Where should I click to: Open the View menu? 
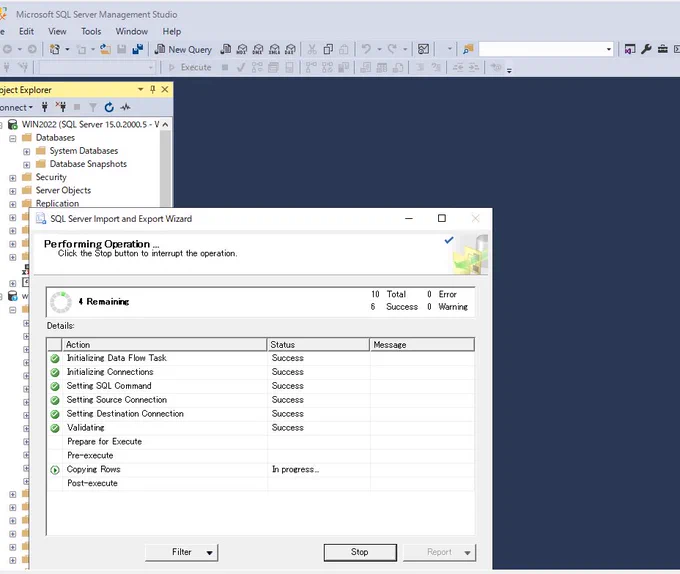click(x=57, y=32)
